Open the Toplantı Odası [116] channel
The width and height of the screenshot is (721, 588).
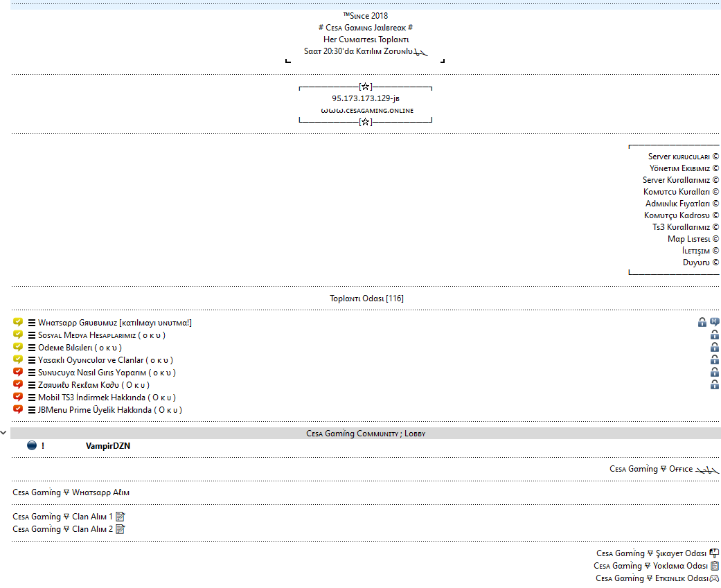[x=366, y=299]
